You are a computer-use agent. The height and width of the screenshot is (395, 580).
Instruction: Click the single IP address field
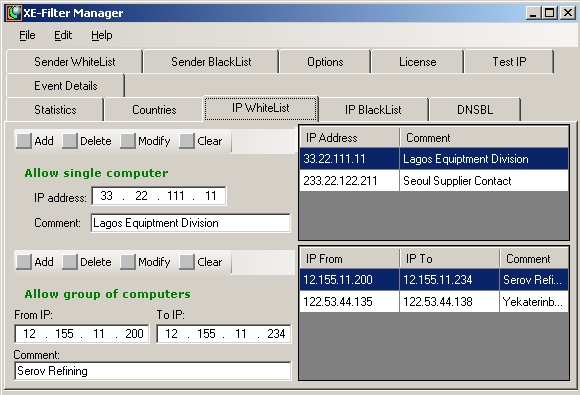(x=159, y=196)
